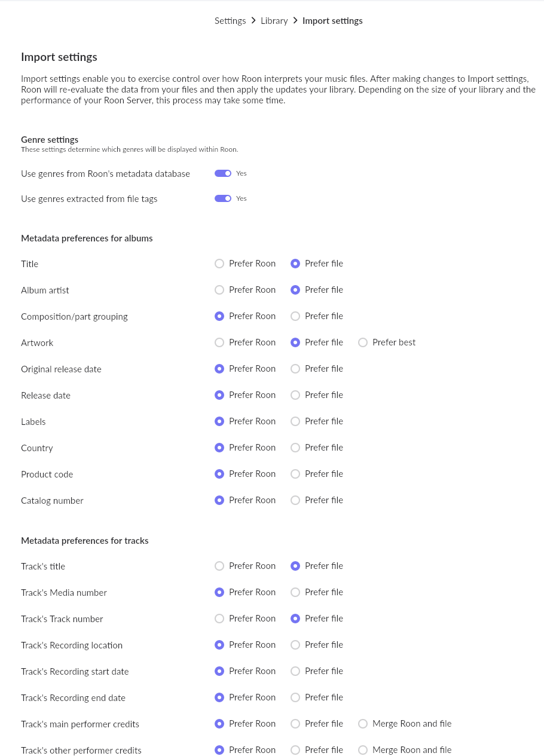Go to Library breadcrumb link
This screenshot has width=544, height=756.
274,21
